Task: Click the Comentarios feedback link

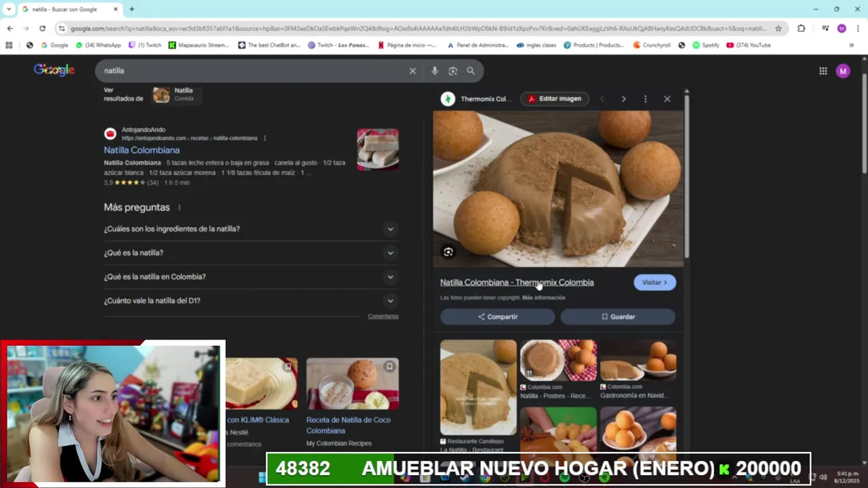Action: click(383, 317)
